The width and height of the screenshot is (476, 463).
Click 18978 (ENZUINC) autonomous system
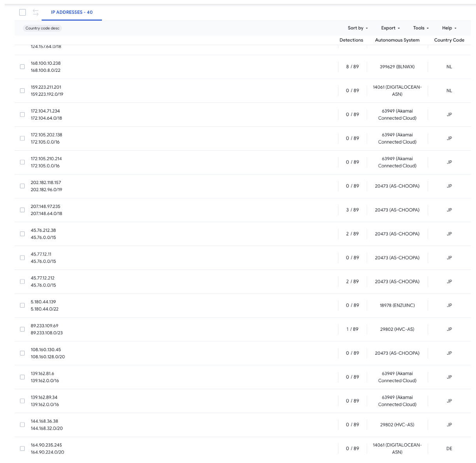(397, 305)
